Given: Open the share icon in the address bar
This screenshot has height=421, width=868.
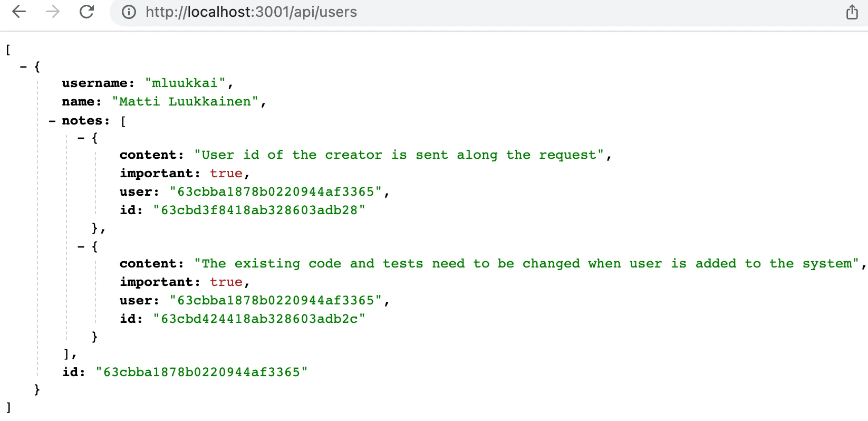Looking at the screenshot, I should 852,12.
